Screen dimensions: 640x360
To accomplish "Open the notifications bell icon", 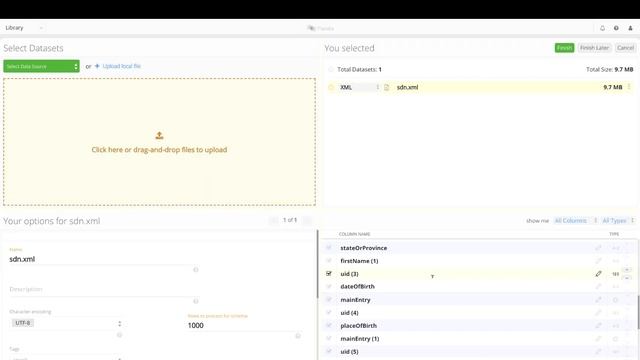I will click(602, 28).
